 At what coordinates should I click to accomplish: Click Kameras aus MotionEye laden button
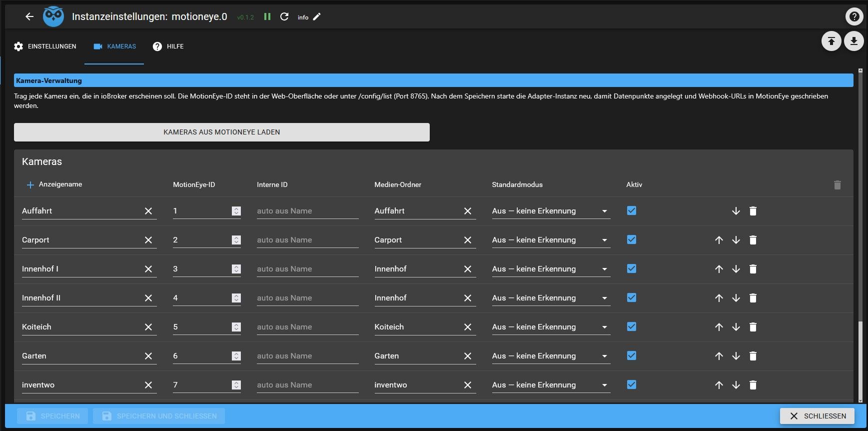coord(222,132)
